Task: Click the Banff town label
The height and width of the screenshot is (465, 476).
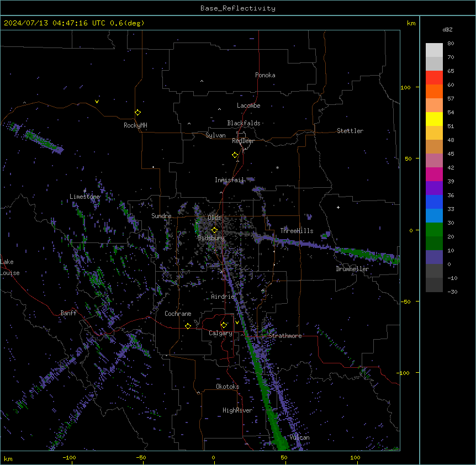Action: tap(68, 313)
